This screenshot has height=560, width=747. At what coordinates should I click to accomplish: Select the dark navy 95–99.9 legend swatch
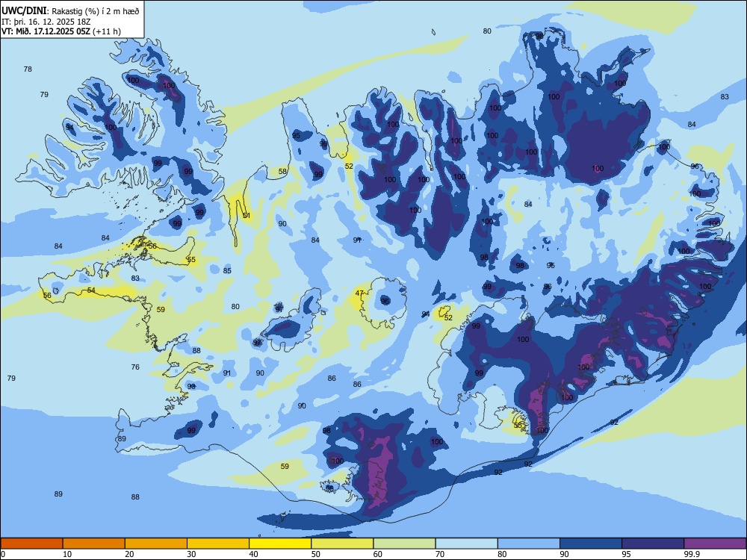coord(653,544)
